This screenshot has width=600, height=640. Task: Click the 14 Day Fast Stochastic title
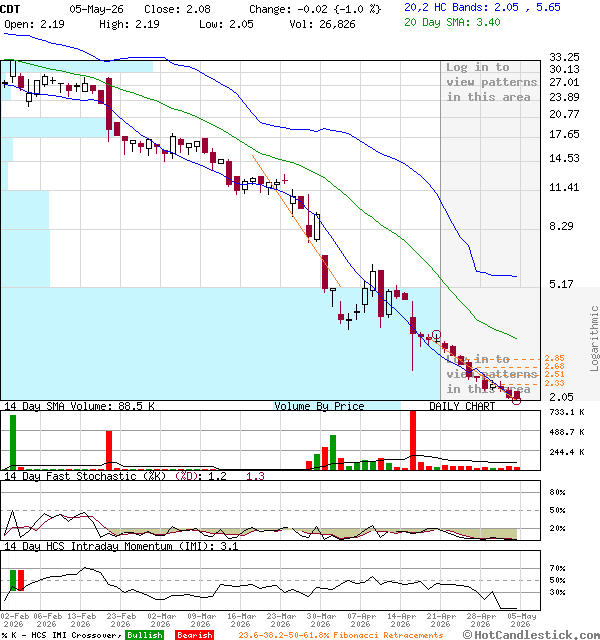coord(85,476)
